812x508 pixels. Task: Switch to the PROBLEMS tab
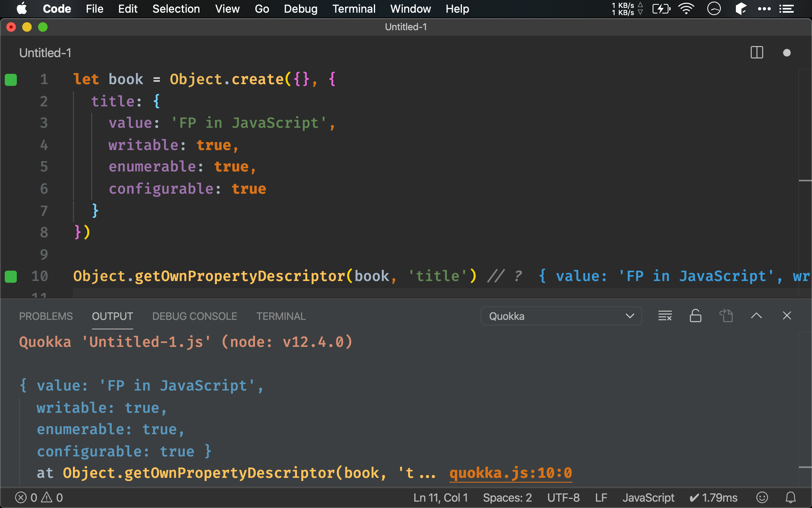(46, 316)
